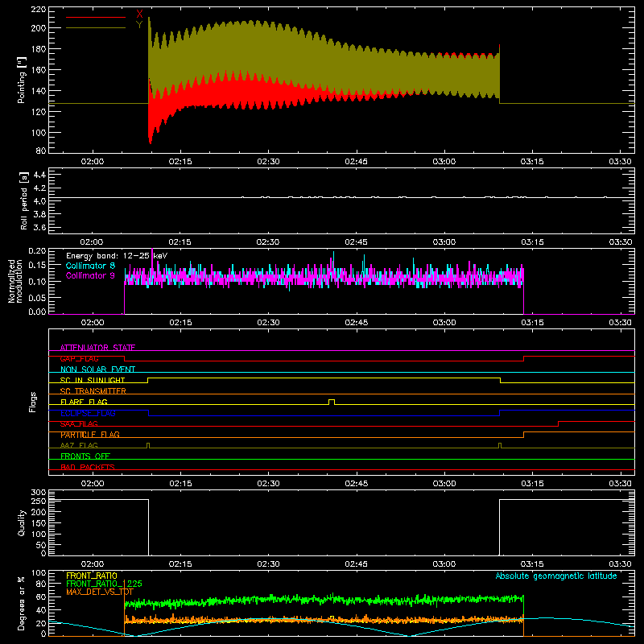The height and width of the screenshot is (644, 644).
Task: Click the yellow FRONT_RATIO legend entry
Action: (92, 576)
